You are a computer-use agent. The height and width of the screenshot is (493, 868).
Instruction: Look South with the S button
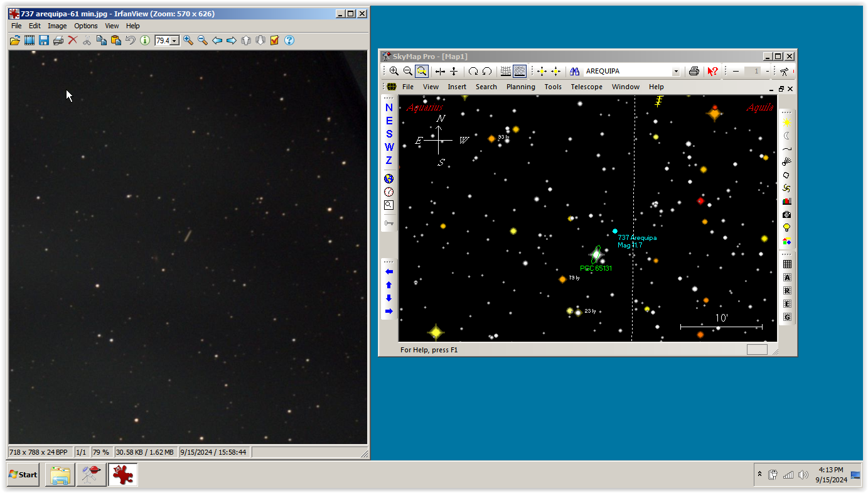pyautogui.click(x=389, y=134)
